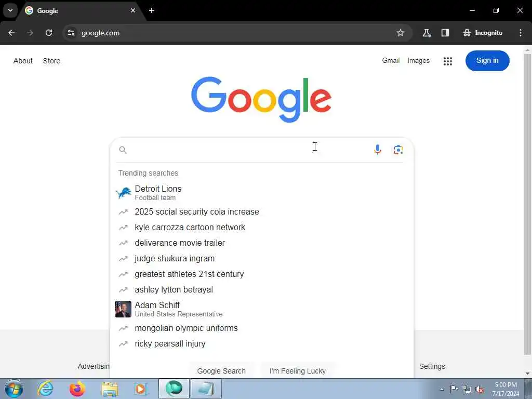Click trending arrow icon beside ricky pearsall injury
The image size is (532, 399).
[x=123, y=344]
